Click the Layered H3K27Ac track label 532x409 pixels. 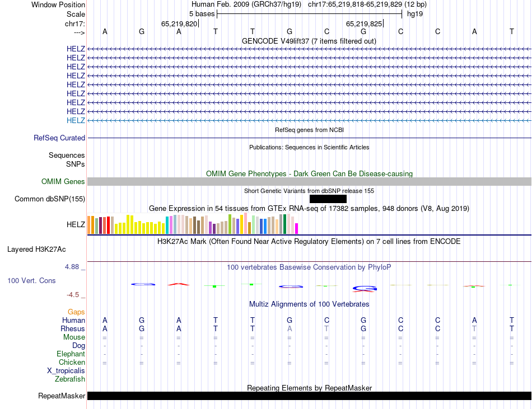tap(36, 250)
